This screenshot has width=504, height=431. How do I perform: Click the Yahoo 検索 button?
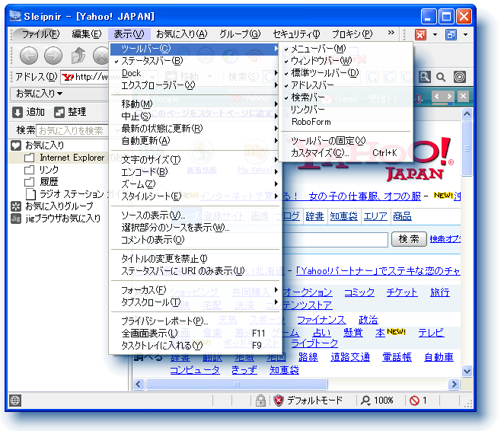[x=409, y=239]
